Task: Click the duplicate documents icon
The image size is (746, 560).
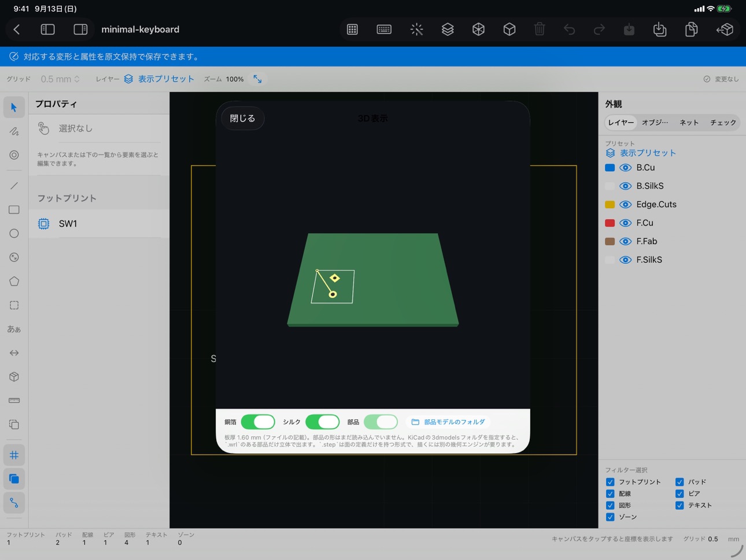Action: (691, 30)
